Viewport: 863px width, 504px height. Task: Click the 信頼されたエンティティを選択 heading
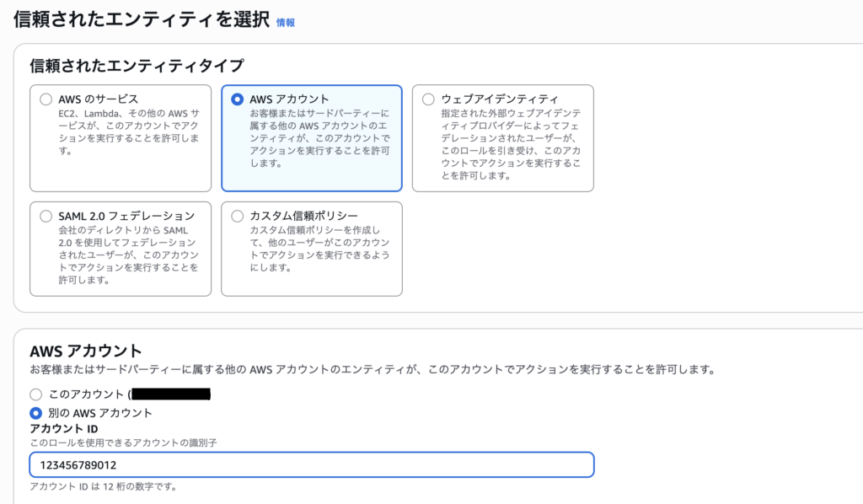(142, 19)
